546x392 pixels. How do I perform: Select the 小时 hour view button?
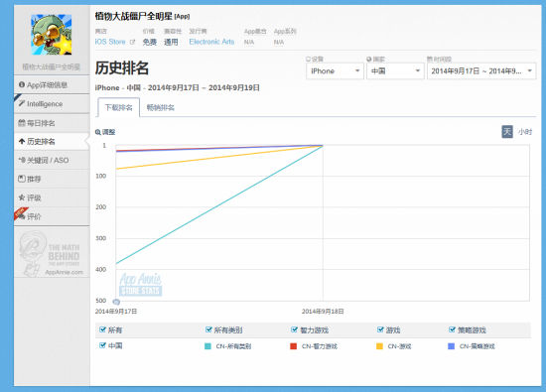click(525, 132)
